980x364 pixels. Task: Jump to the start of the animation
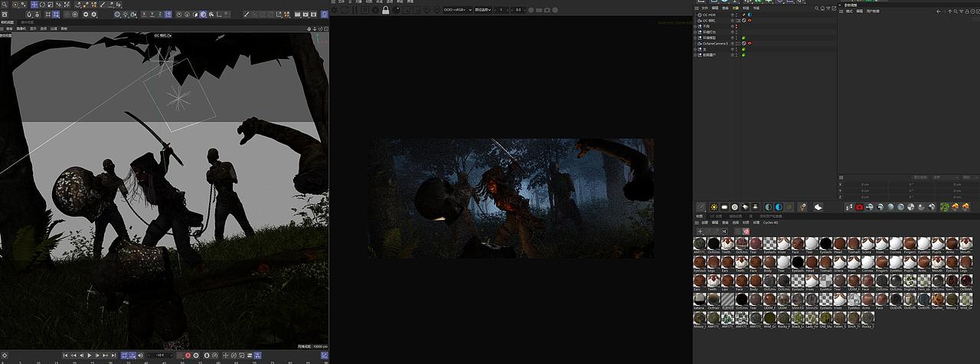point(65,355)
